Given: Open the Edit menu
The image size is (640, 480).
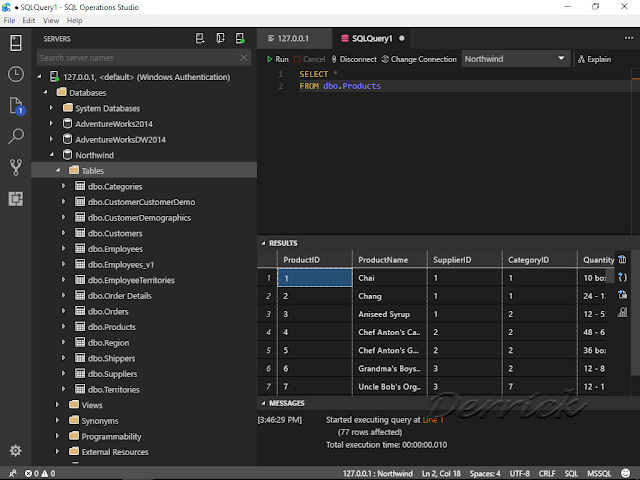Looking at the screenshot, I should coord(29,20).
